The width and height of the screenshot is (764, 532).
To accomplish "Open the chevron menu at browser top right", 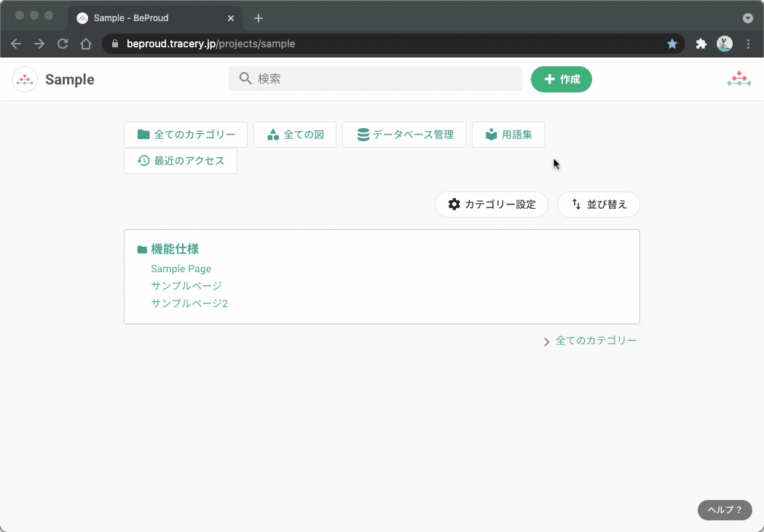I will (748, 18).
